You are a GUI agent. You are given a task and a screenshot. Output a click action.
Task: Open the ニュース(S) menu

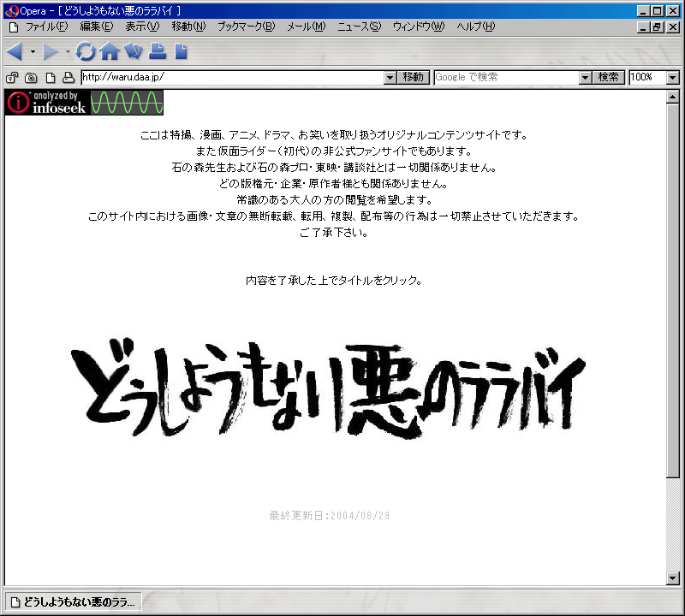point(359,27)
